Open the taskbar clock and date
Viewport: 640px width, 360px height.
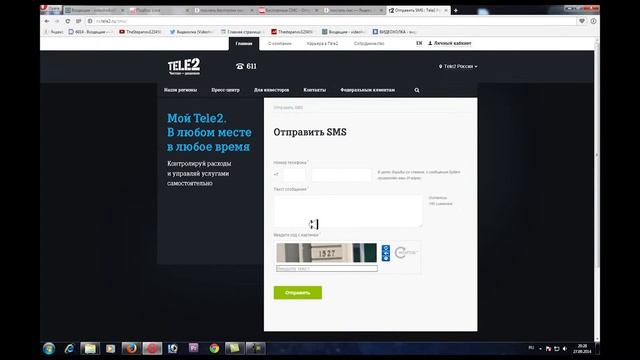(x=582, y=349)
